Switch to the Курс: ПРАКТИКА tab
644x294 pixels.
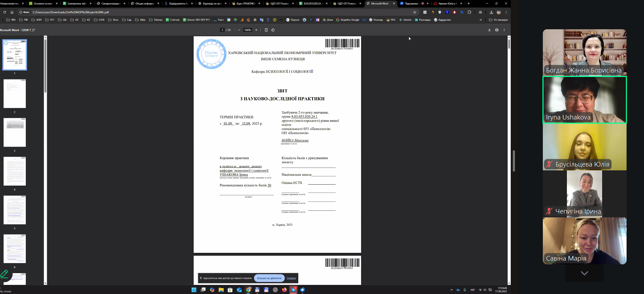246,3
